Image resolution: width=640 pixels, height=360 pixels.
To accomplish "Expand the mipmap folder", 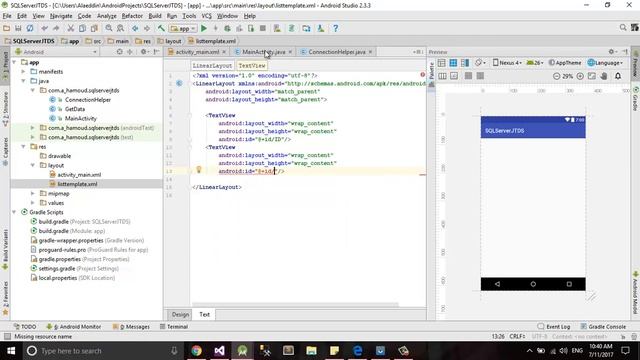I will coord(33,193).
